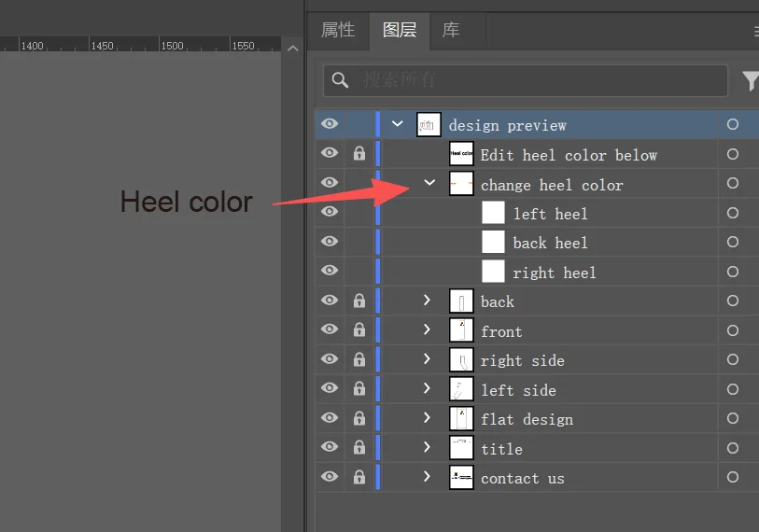Unlock the flat design layer
The image size is (759, 532).
[359, 418]
